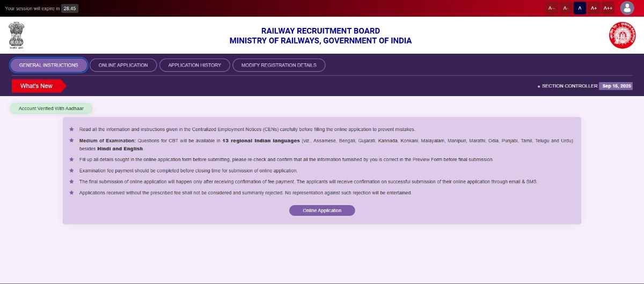Click the Indian Railways circular logo
Screen dimensions: 644x284
(x=621, y=35)
